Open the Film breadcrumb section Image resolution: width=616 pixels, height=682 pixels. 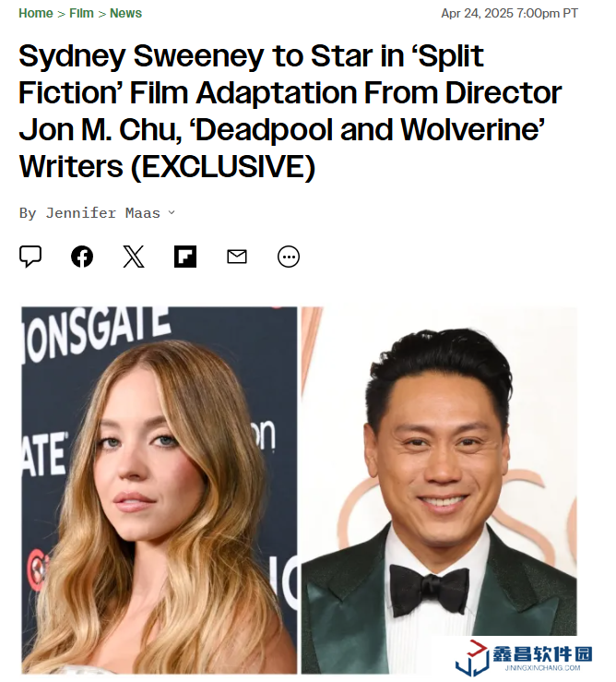coord(81,14)
